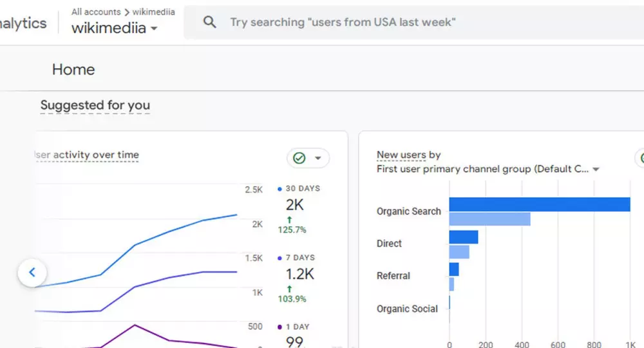
Task: Click the Direct channel dark blue bar
Action: coord(464,237)
